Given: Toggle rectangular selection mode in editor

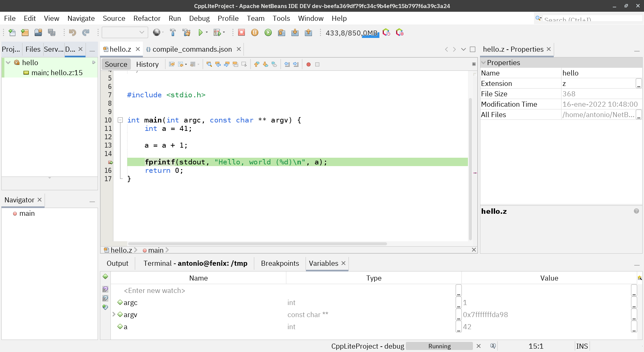Looking at the screenshot, I should point(244,64).
